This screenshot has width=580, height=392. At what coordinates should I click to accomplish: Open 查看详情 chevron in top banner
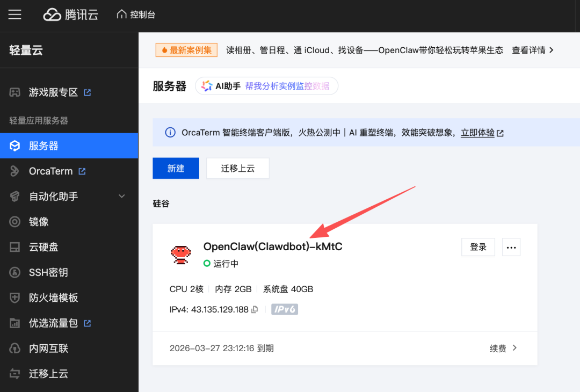pos(551,50)
